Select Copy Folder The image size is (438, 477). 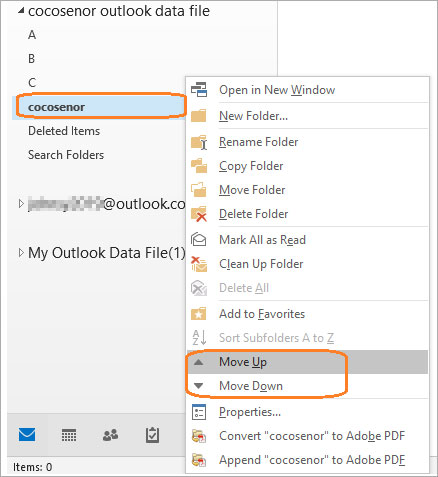pyautogui.click(x=307, y=166)
